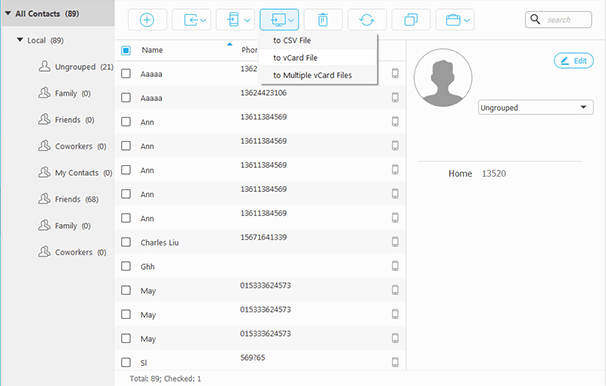Toggle the select-all checkbox beside Name
This screenshot has height=386, width=606.
pos(126,50)
